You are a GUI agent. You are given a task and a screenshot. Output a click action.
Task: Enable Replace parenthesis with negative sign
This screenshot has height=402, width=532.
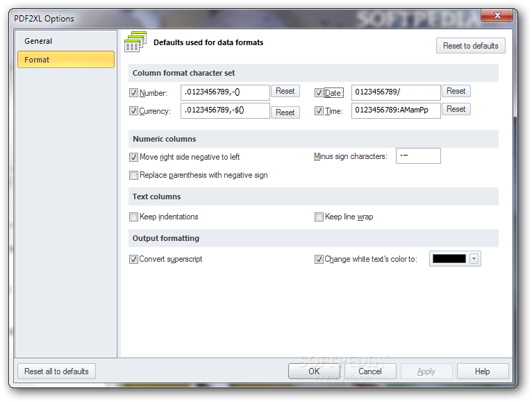pyautogui.click(x=133, y=175)
